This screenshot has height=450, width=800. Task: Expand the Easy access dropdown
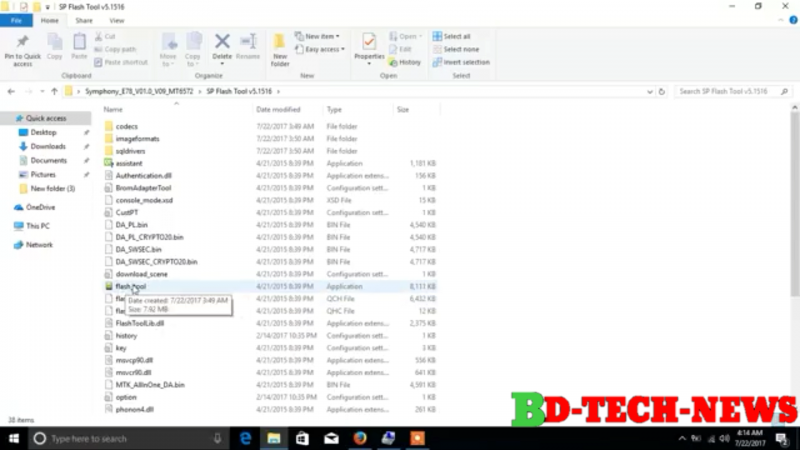point(325,49)
